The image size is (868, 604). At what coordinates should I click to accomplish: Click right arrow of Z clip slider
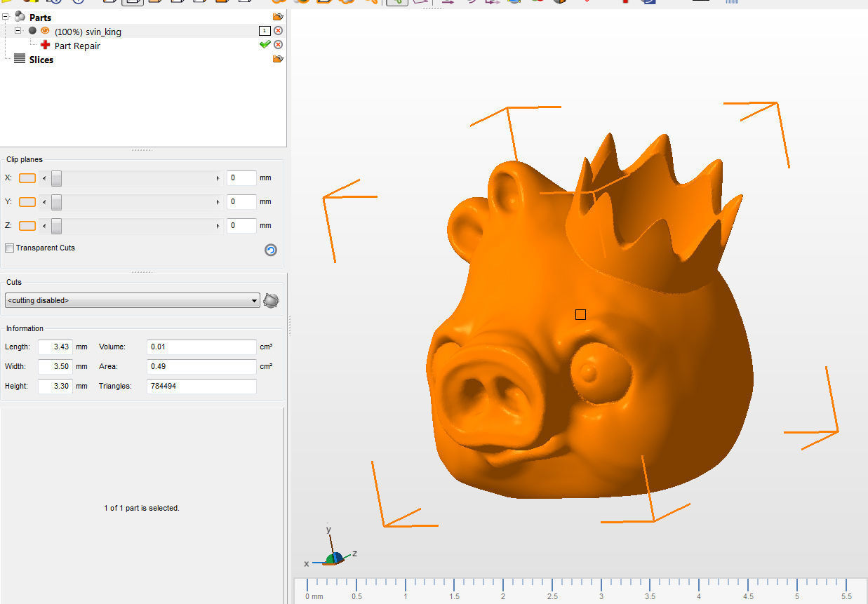pyautogui.click(x=218, y=226)
